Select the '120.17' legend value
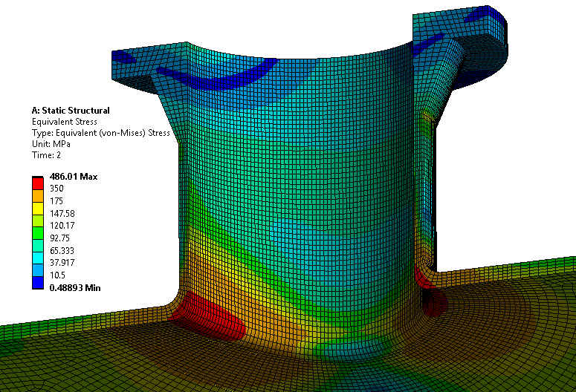The image size is (576, 392). click(62, 226)
